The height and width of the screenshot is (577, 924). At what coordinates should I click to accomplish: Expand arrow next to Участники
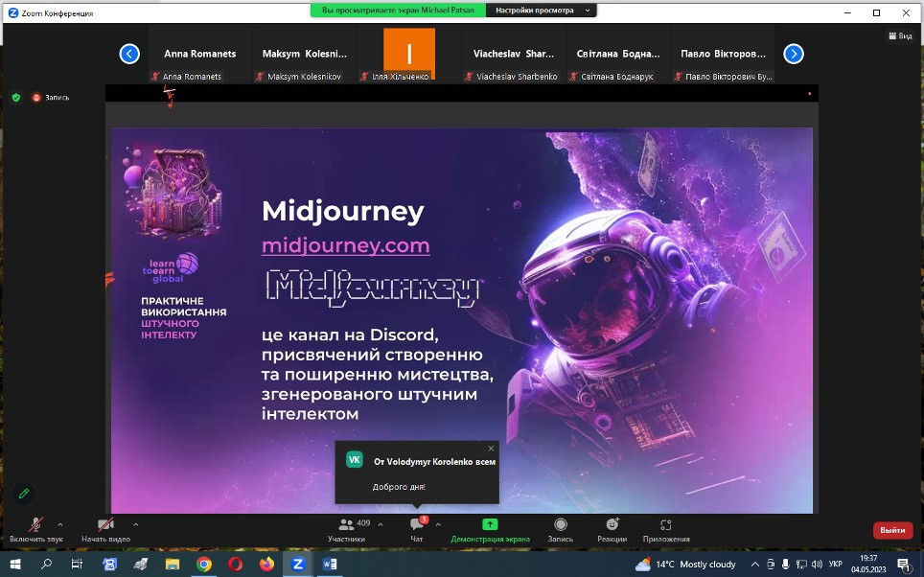(x=381, y=524)
